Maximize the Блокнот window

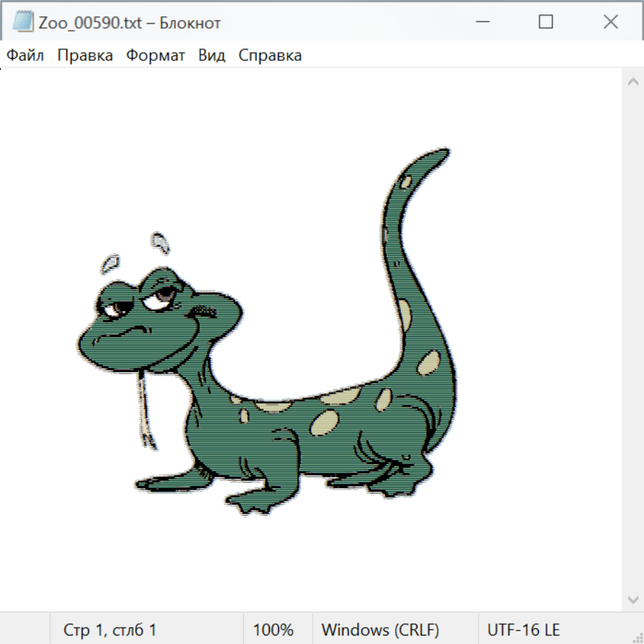[x=546, y=22]
